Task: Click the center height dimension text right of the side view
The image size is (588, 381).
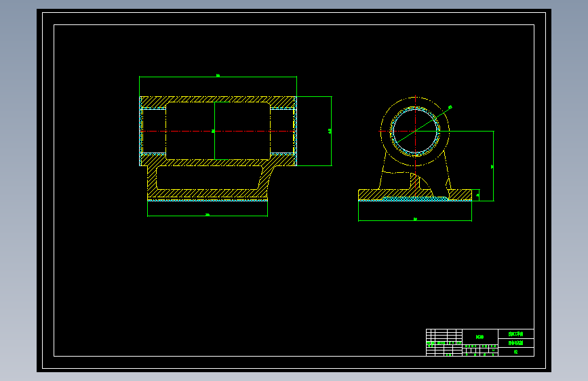Action: pos(492,167)
